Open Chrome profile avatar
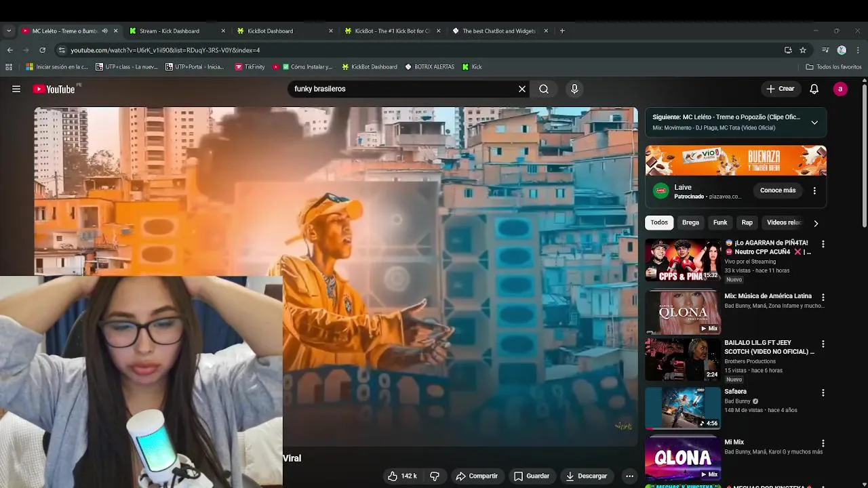 coord(842,50)
